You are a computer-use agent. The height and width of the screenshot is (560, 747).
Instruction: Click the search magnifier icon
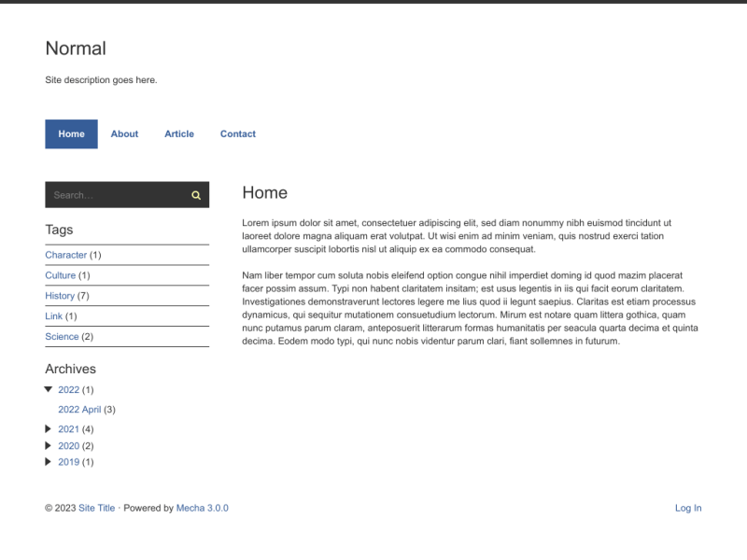195,195
